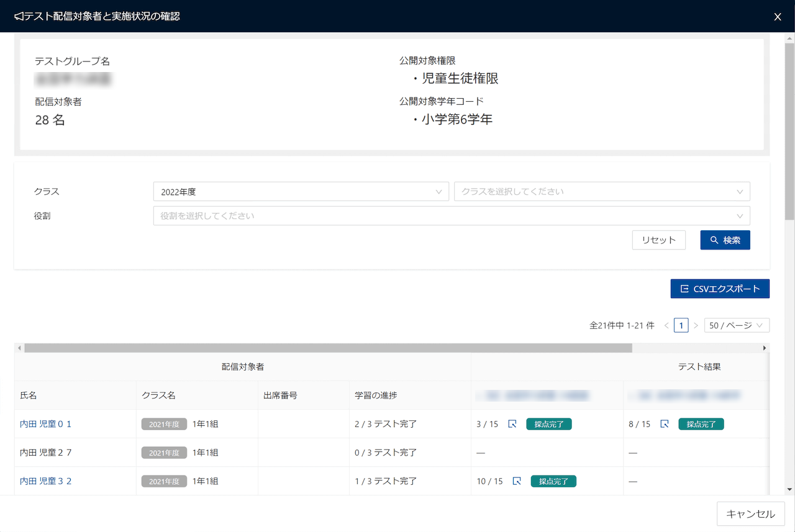Open result detail icon beside 3 / 15 score

(x=512, y=424)
